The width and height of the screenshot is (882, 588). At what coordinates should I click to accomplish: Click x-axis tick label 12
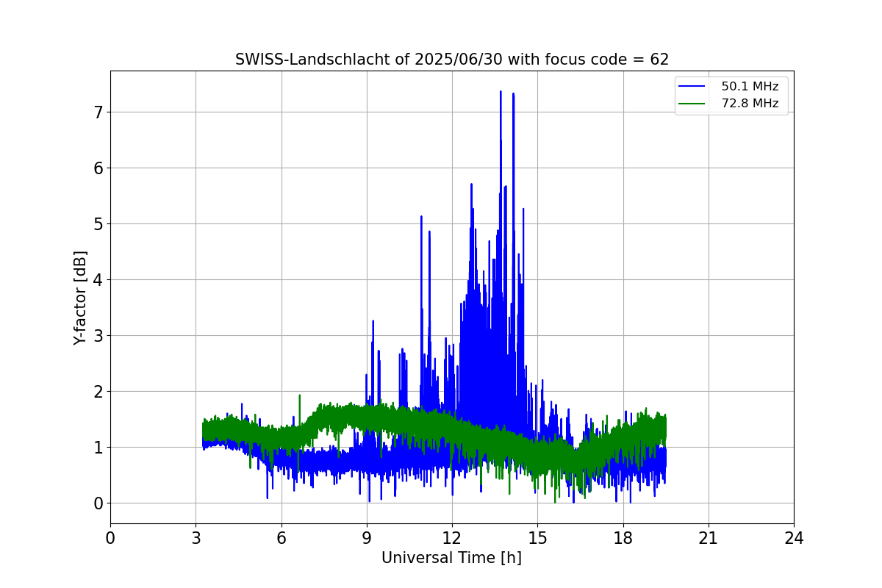(452, 538)
